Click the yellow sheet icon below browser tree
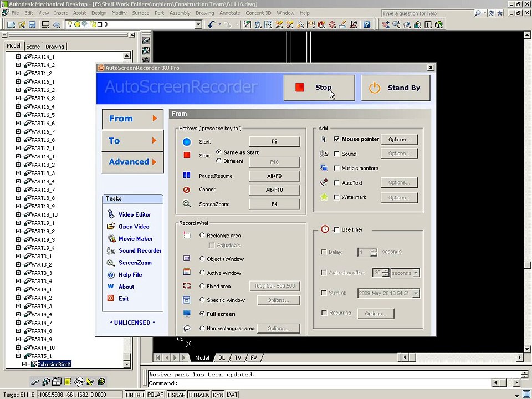 (x=68, y=382)
